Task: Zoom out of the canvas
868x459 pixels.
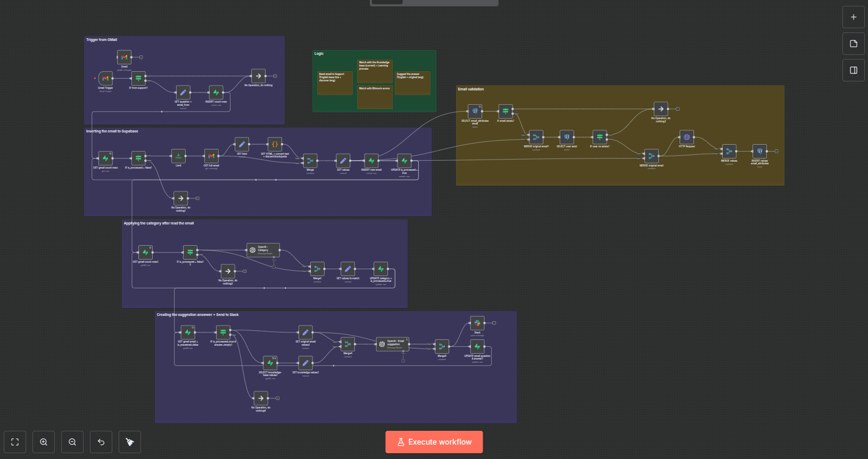Action: pyautogui.click(x=72, y=442)
